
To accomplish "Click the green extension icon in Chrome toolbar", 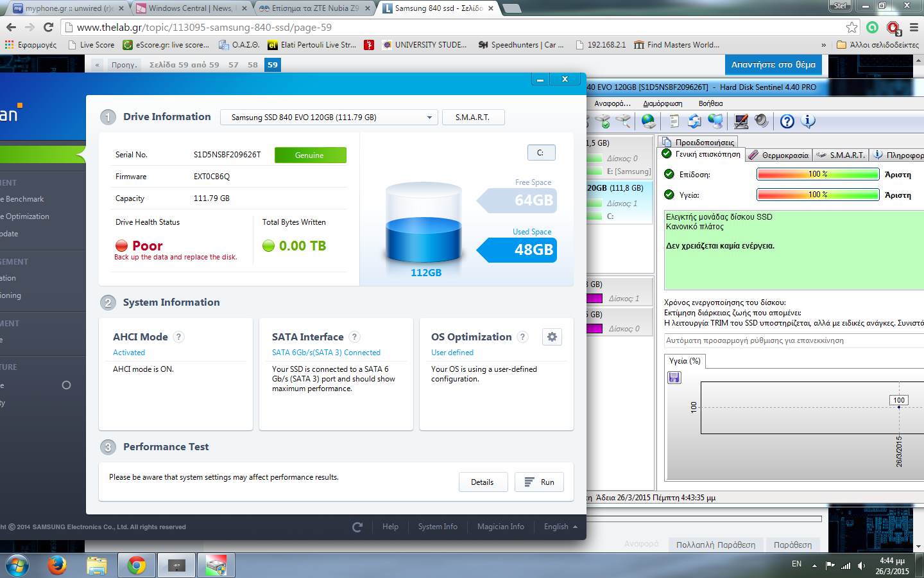I will tap(872, 27).
